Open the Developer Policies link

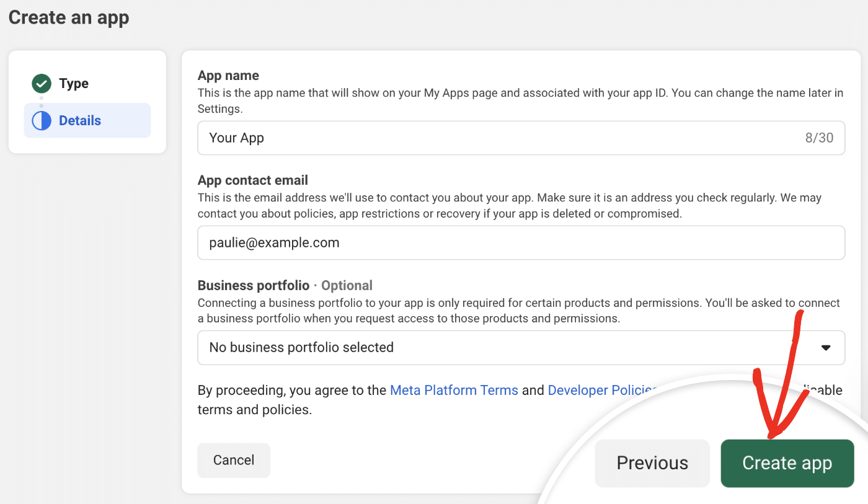[x=599, y=390]
